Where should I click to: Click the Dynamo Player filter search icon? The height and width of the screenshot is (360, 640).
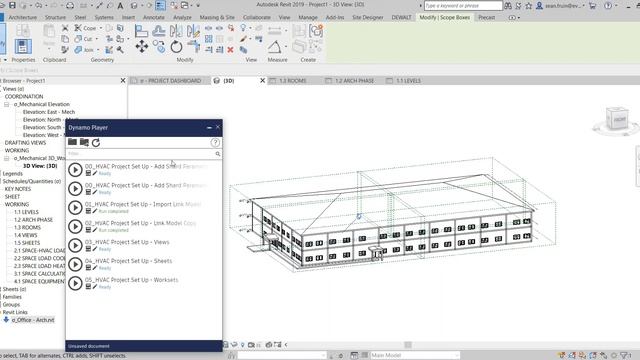tap(218, 154)
